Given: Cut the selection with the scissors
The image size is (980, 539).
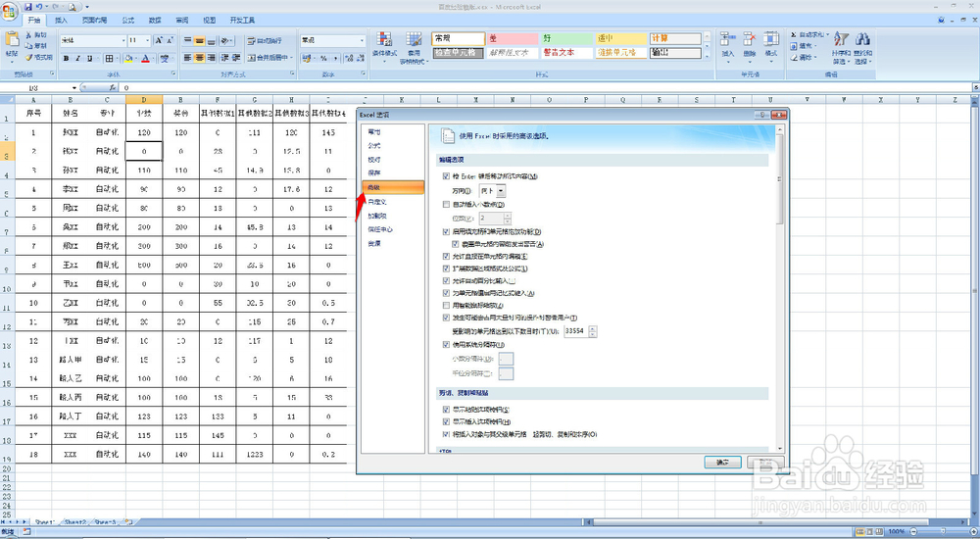Looking at the screenshot, I should [36, 35].
